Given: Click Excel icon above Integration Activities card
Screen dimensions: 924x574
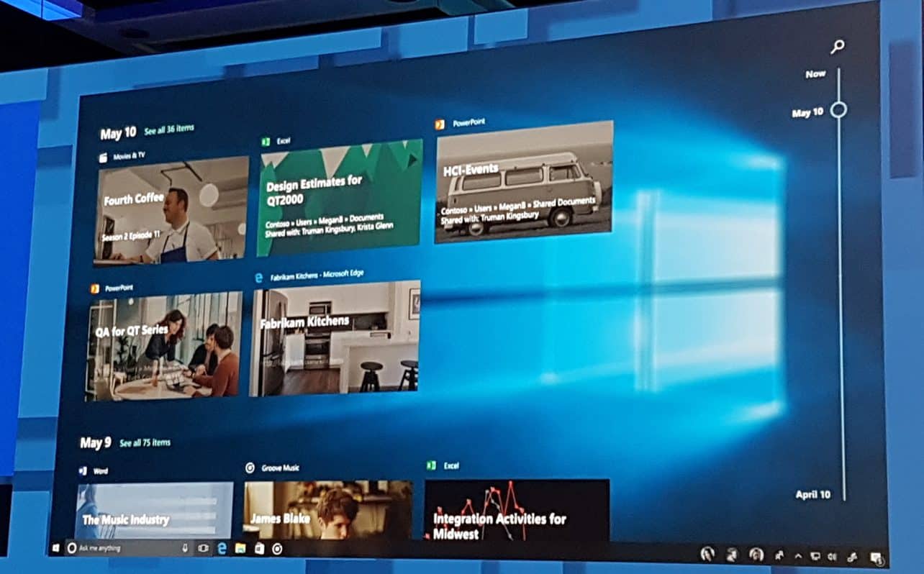Looking at the screenshot, I should pyautogui.click(x=432, y=465).
